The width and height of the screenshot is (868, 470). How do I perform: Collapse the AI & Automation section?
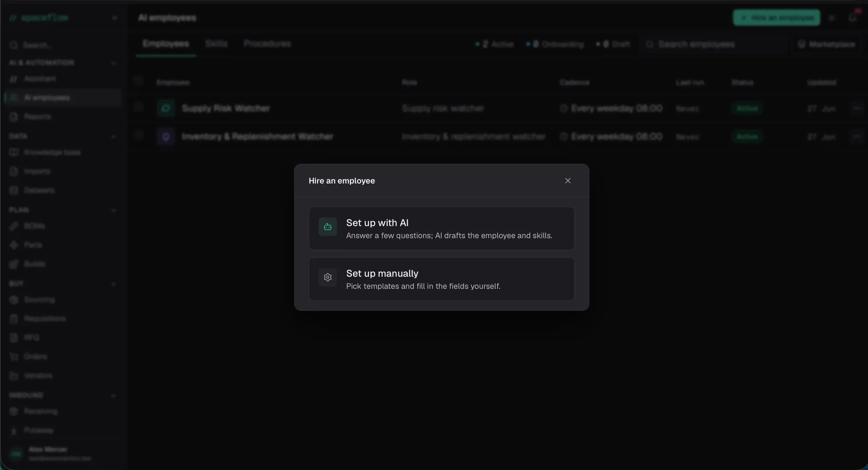point(114,63)
